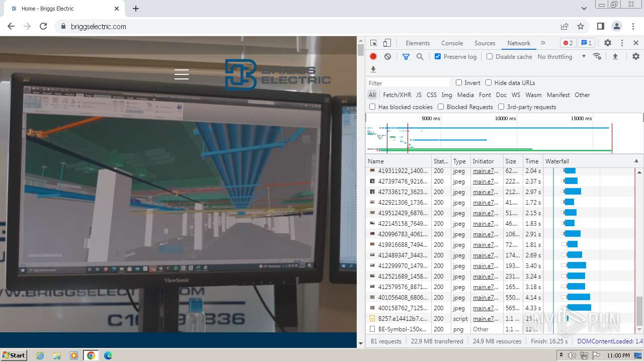This screenshot has height=362, width=644.
Task: Open the file explorer taskbar icon
Action: click(x=57, y=355)
